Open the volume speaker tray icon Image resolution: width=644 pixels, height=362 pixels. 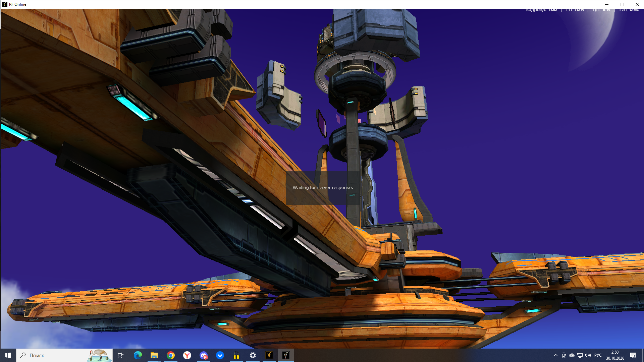coord(588,355)
